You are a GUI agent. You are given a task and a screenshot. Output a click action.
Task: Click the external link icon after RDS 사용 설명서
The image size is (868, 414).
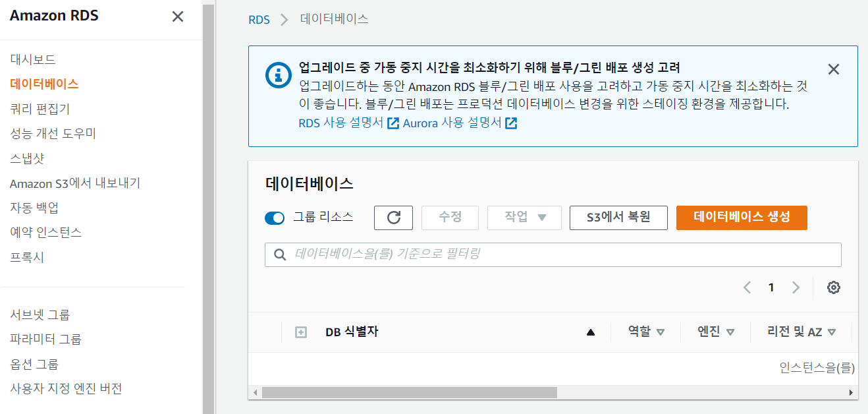[393, 123]
